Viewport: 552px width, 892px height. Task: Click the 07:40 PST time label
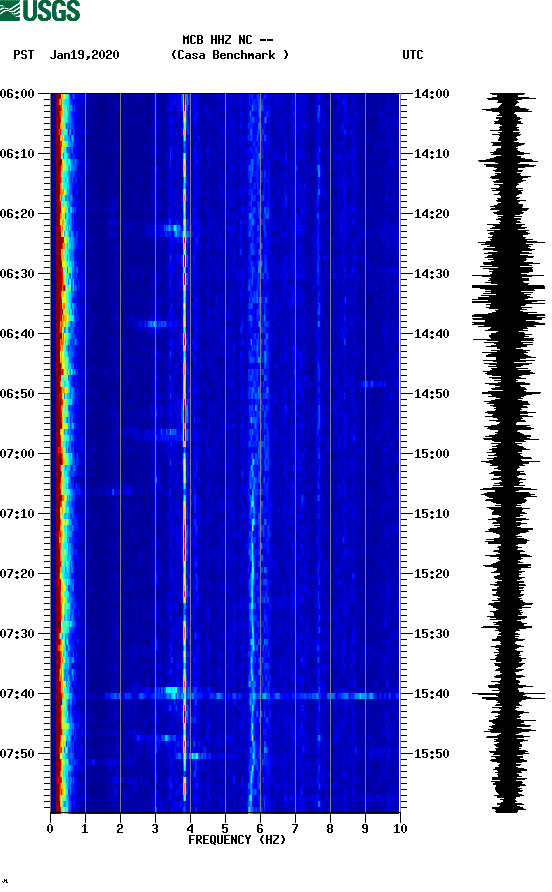pyautogui.click(x=17, y=694)
